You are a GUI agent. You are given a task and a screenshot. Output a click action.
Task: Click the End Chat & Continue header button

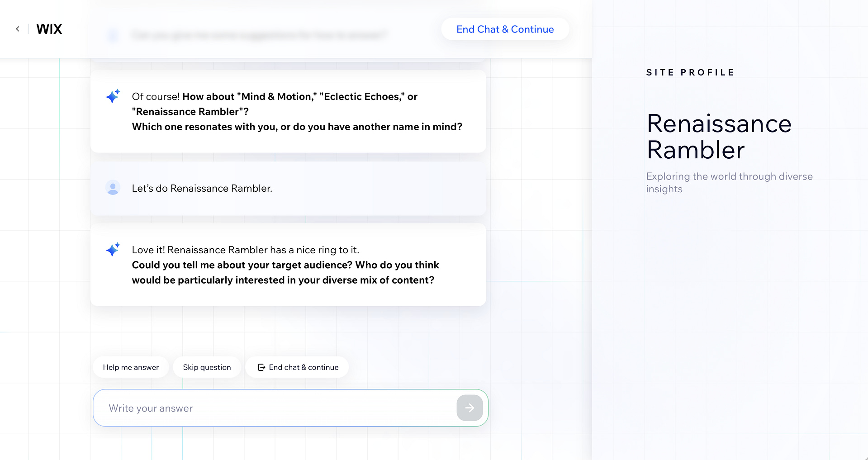click(x=505, y=29)
